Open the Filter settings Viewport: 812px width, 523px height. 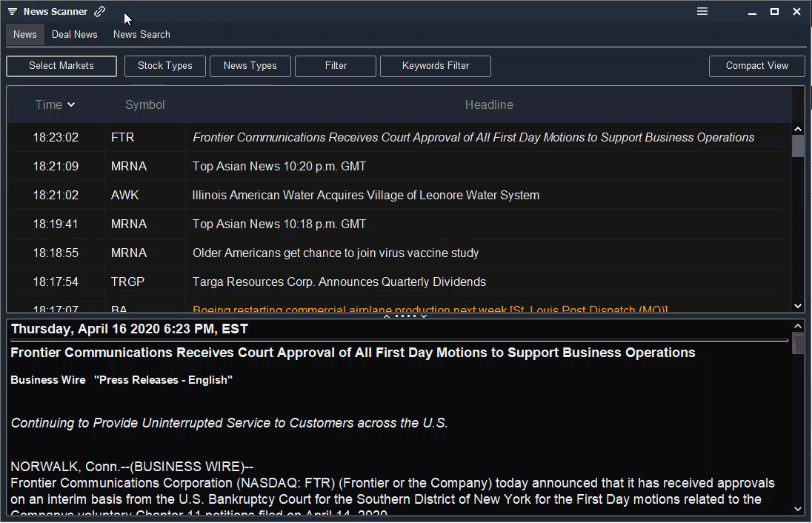[x=335, y=66]
